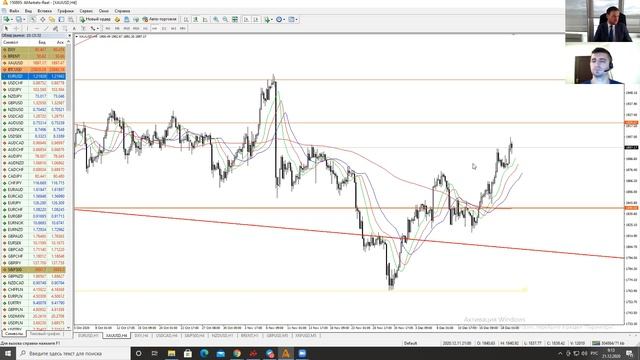Screen dimensions: 640x360
Task: Open the Profiles toolbar button
Action: [x=19, y=19]
